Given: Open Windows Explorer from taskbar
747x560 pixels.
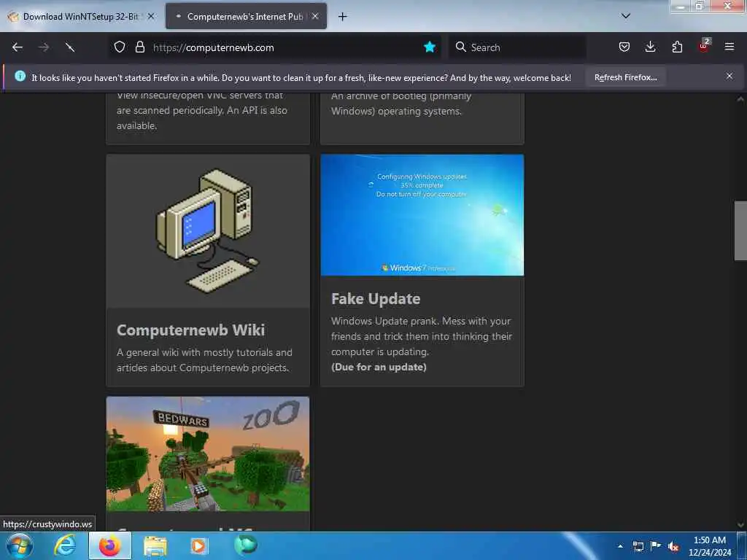Looking at the screenshot, I should (155, 546).
